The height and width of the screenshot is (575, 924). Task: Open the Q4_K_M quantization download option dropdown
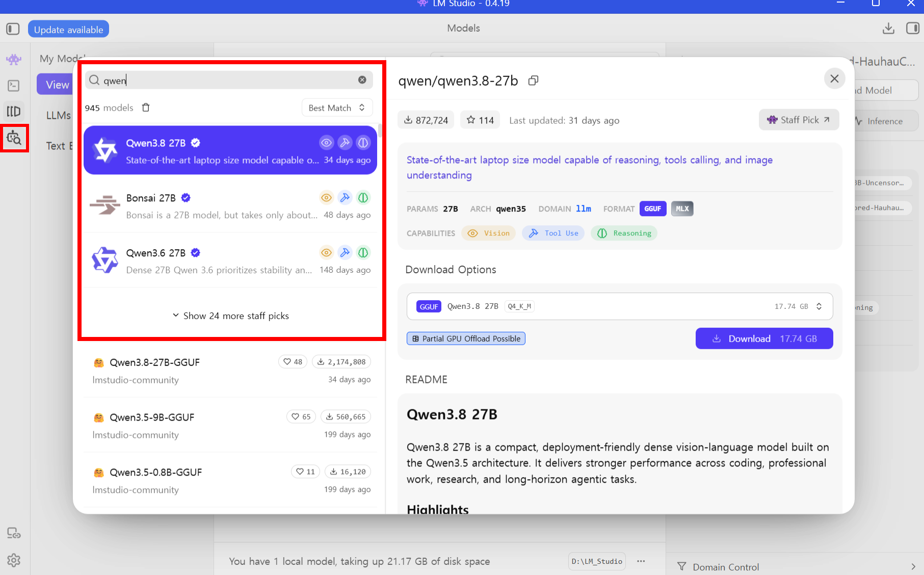point(620,306)
